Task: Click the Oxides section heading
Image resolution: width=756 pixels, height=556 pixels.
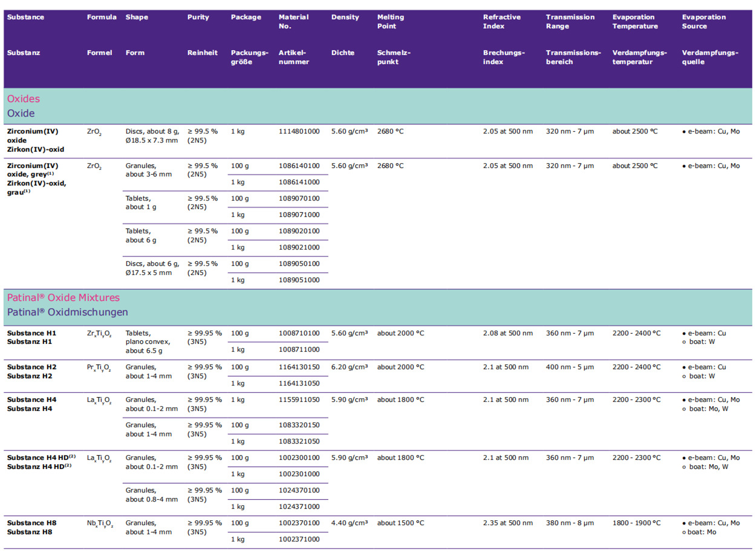Action: (x=24, y=99)
